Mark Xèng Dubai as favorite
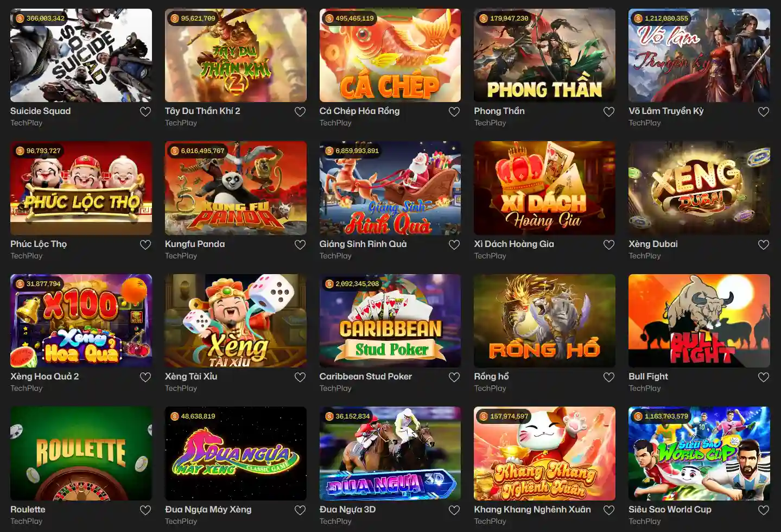 point(764,245)
